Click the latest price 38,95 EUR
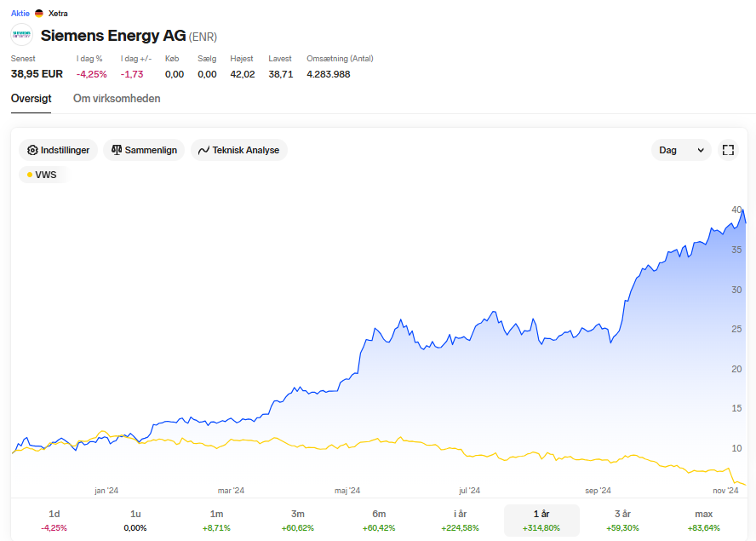This screenshot has height=541, width=756. click(x=37, y=74)
